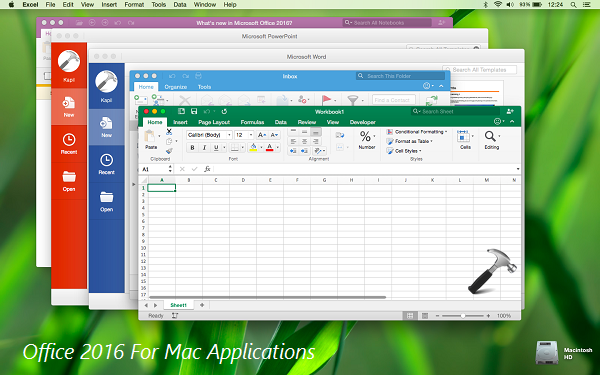Click zoom in plus button in status bar
The height and width of the screenshot is (375, 600).
click(x=488, y=316)
